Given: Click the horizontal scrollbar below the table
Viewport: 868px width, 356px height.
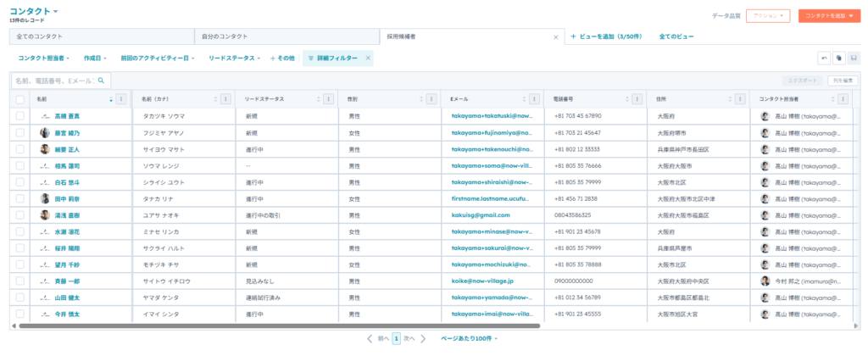Looking at the screenshot, I should [x=278, y=325].
